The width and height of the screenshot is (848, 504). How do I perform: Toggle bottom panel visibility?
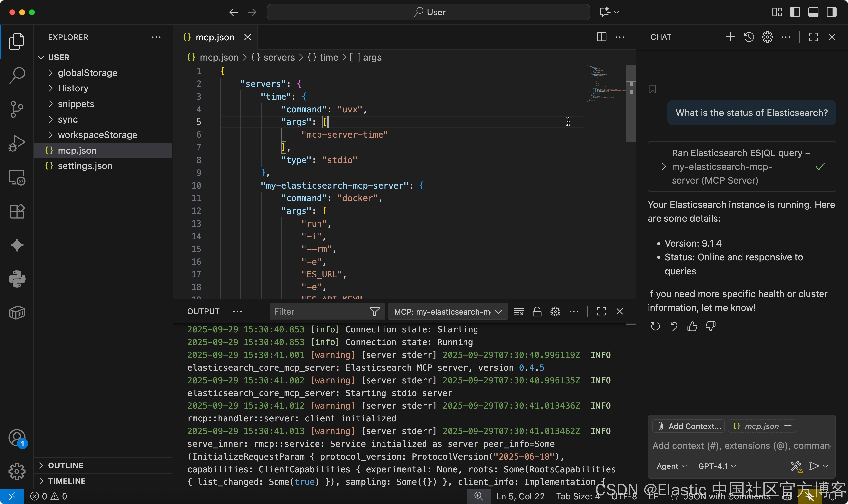[813, 12]
